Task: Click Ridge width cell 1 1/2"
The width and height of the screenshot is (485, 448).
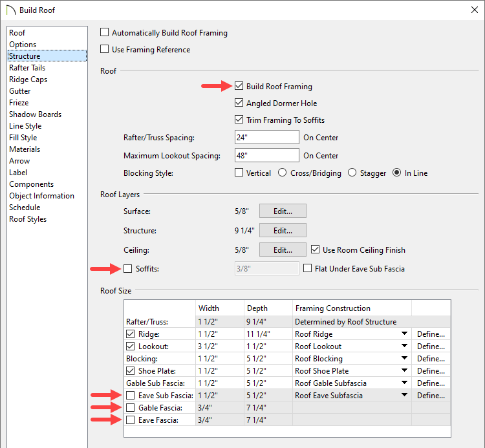Action: click(x=220, y=334)
